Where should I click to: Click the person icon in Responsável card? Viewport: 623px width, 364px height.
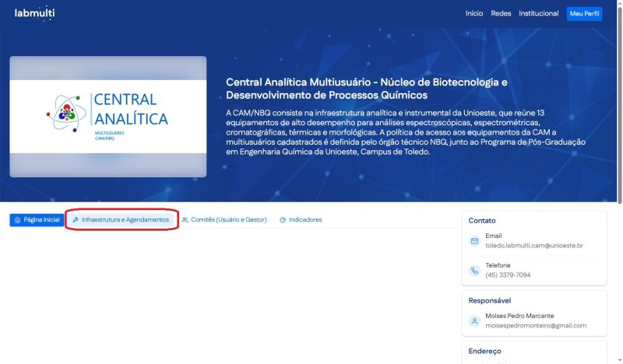pos(474,321)
